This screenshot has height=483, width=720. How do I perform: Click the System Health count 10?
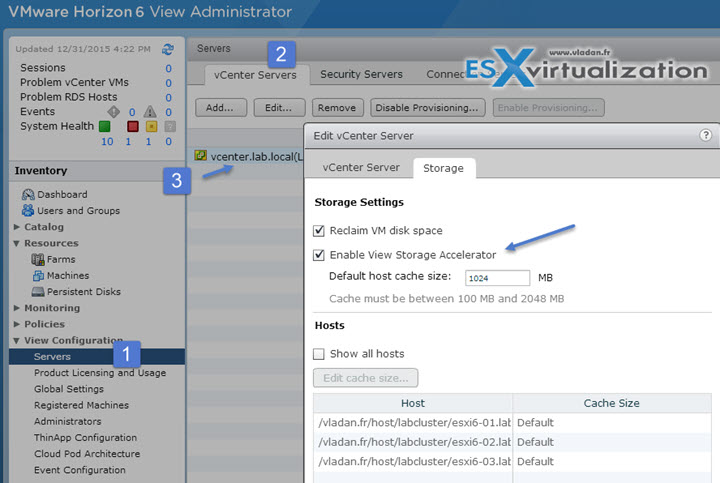click(x=107, y=141)
